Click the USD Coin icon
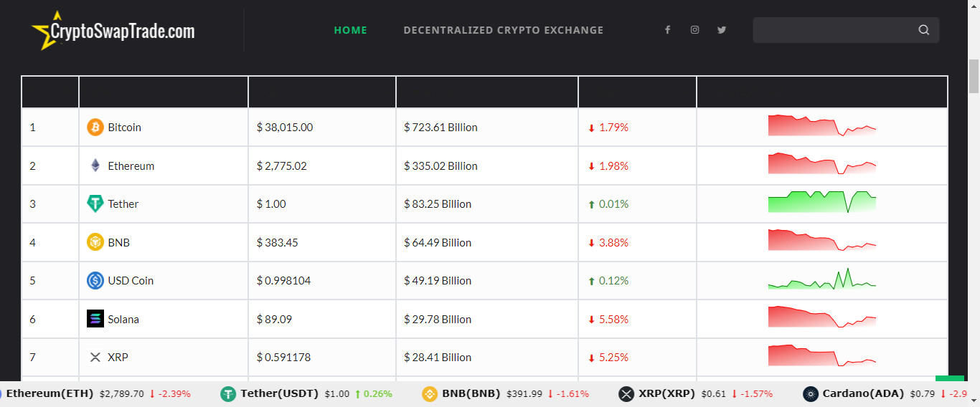Screen dimensions: 980x407 point(95,281)
